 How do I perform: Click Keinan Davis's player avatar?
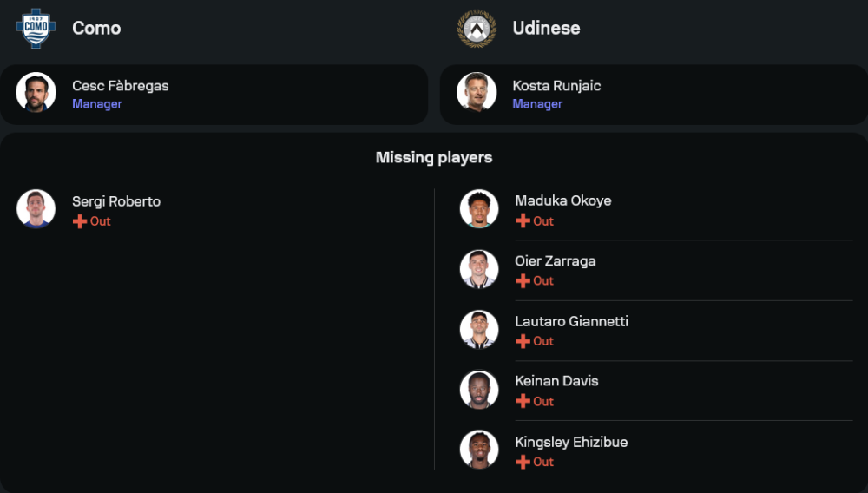[x=479, y=390]
